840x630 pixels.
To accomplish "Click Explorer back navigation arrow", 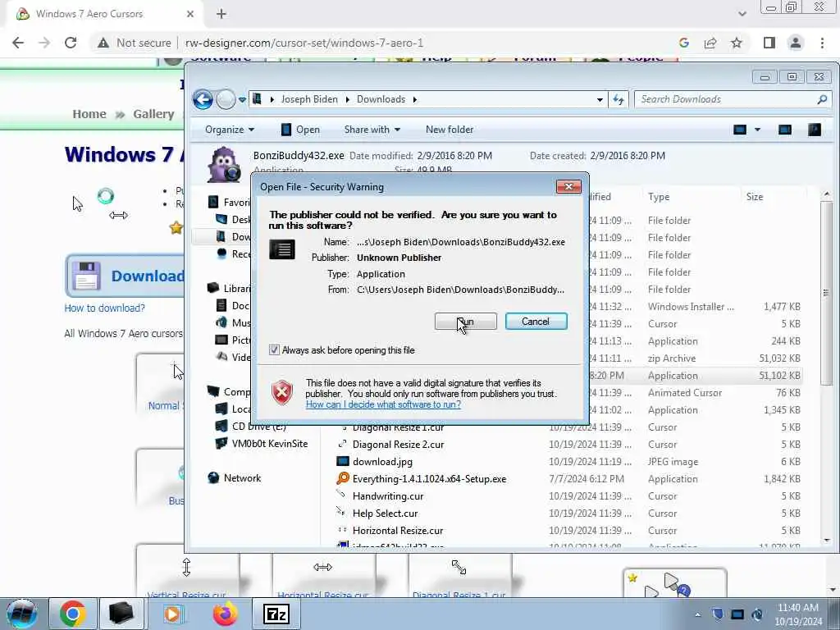I will click(203, 99).
